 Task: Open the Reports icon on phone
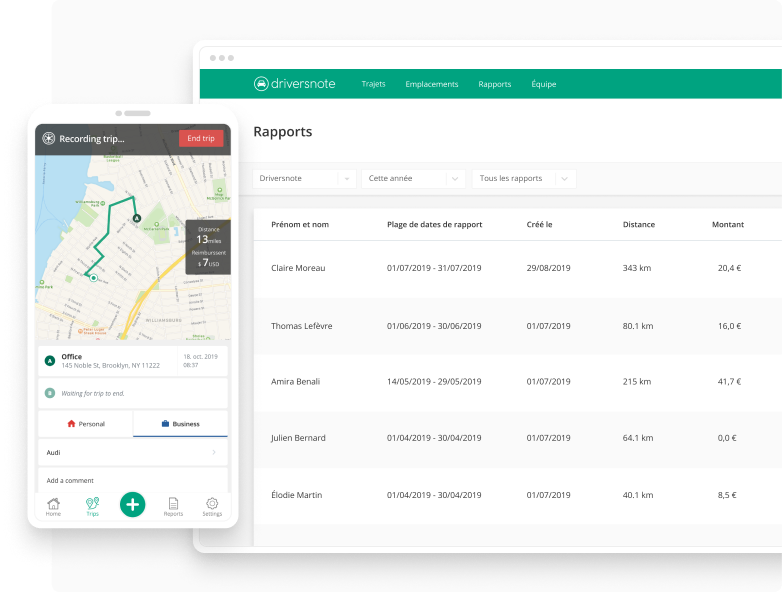pos(173,506)
